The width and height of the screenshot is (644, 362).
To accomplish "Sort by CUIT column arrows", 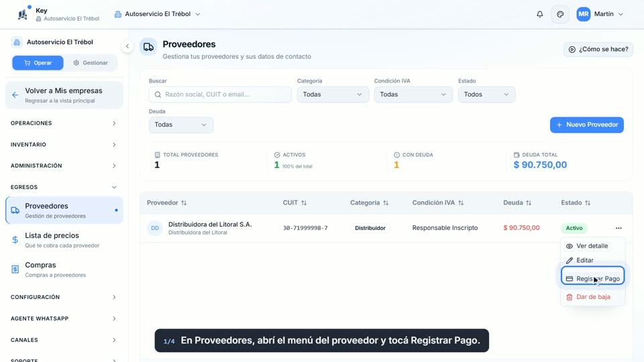I will click(x=304, y=202).
